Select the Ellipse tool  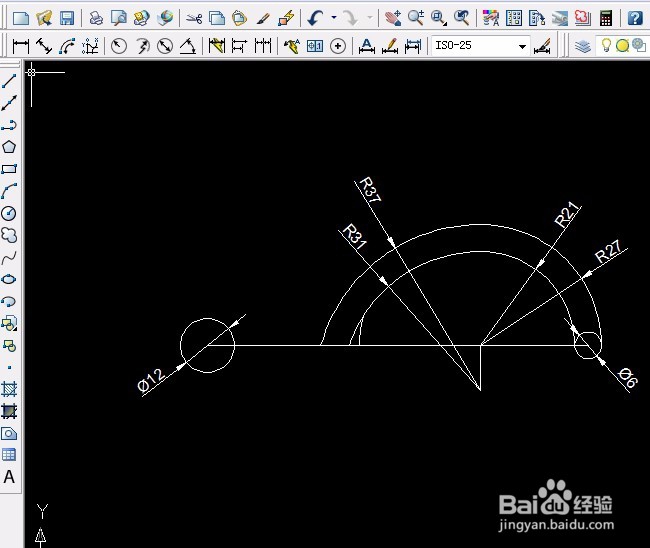(9, 279)
